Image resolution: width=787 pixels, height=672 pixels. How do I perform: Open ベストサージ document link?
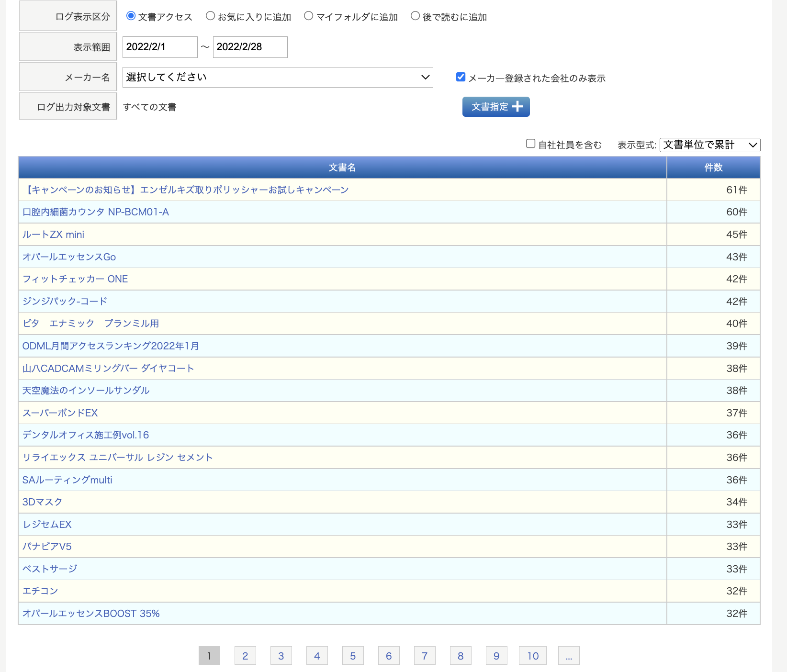point(50,569)
